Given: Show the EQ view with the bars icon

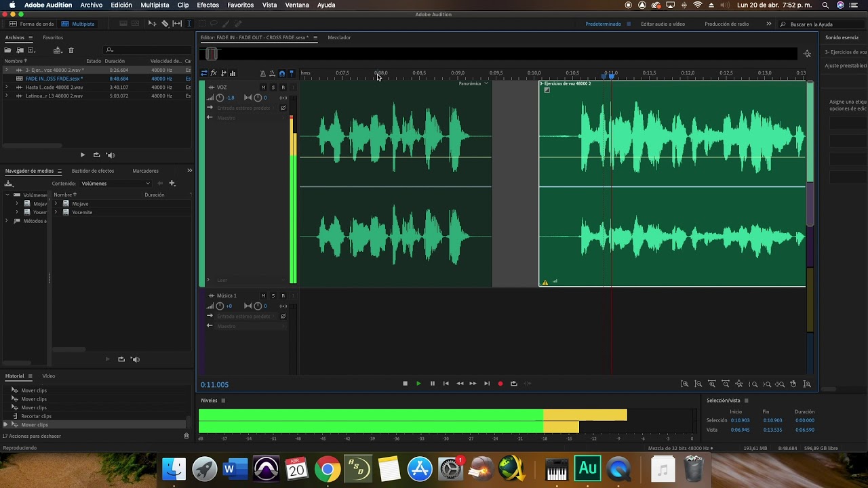Looking at the screenshot, I should [x=233, y=73].
